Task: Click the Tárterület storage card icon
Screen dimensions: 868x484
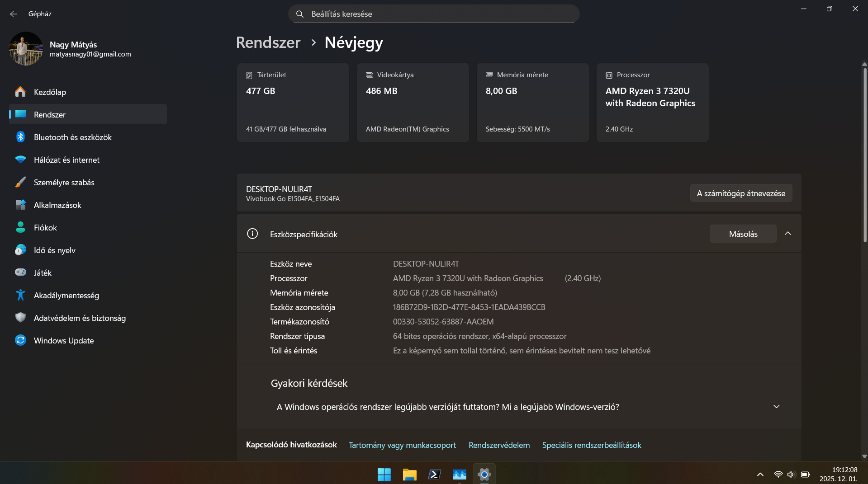Action: pyautogui.click(x=249, y=75)
